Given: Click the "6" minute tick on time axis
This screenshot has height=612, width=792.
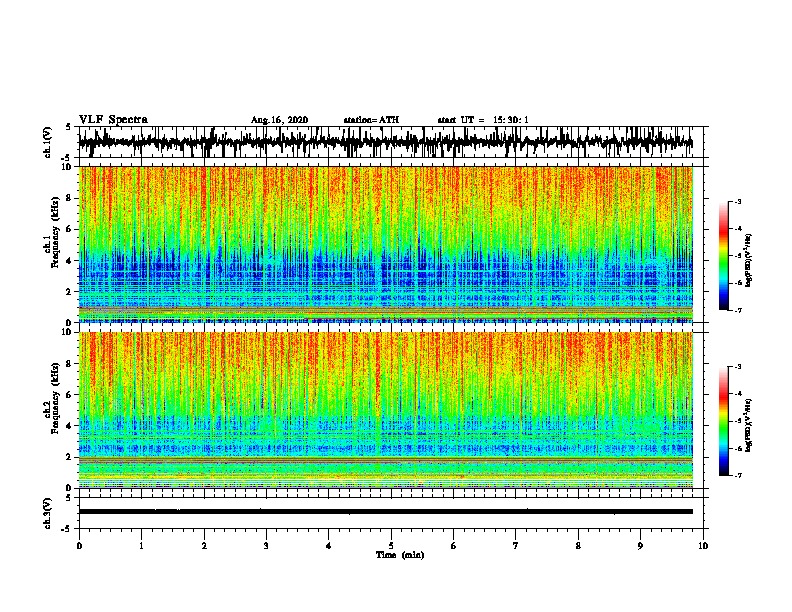Looking at the screenshot, I should (x=454, y=546).
